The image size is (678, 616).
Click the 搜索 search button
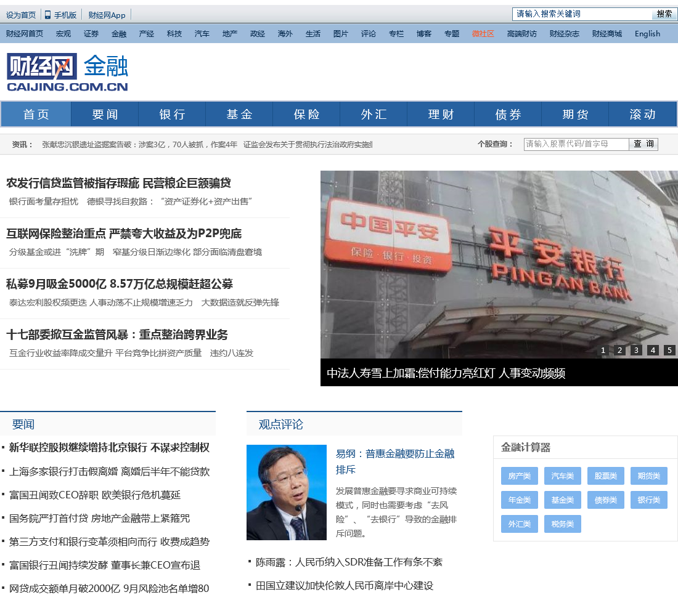tap(664, 14)
